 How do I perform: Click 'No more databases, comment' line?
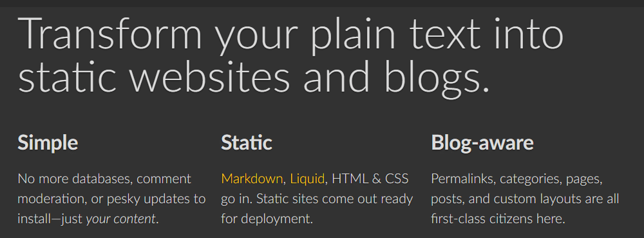pyautogui.click(x=104, y=179)
